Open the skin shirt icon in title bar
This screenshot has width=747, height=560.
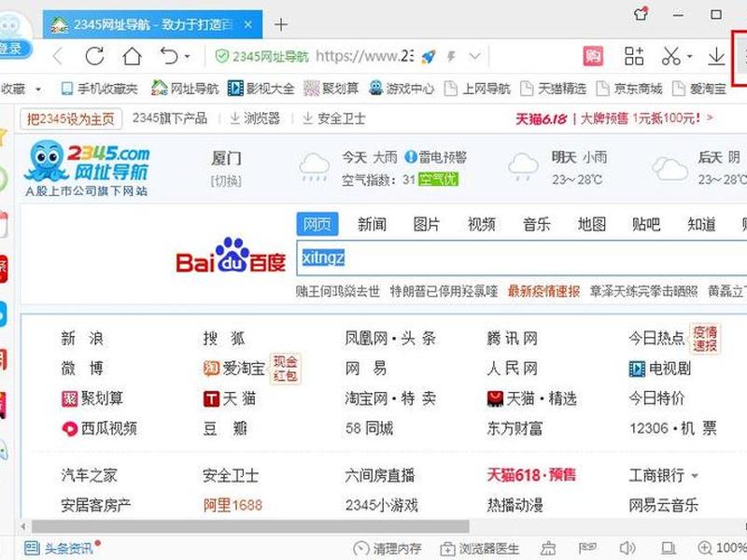pos(641,14)
